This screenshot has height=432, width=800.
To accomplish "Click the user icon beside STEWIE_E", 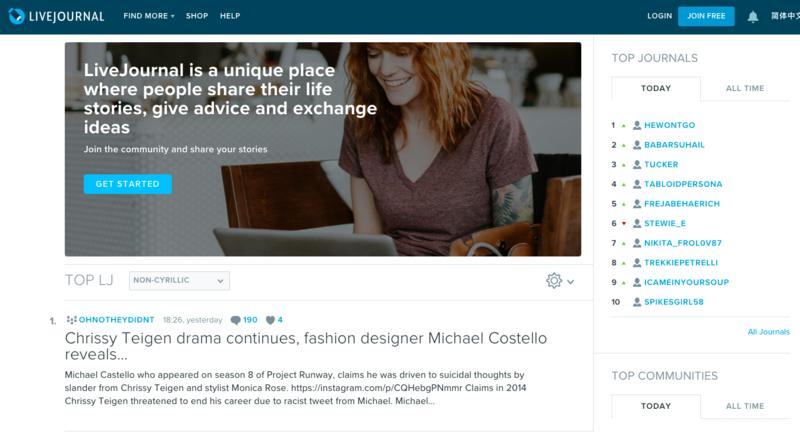I will click(x=637, y=223).
